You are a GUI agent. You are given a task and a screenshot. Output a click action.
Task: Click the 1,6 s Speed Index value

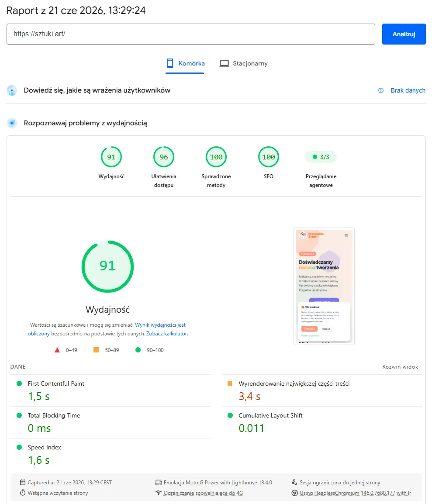click(38, 460)
